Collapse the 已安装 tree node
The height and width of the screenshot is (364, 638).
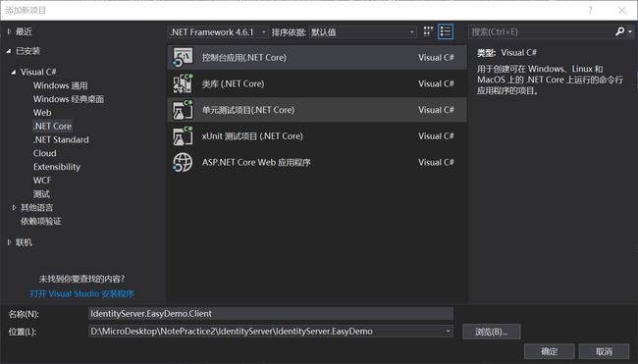9,51
